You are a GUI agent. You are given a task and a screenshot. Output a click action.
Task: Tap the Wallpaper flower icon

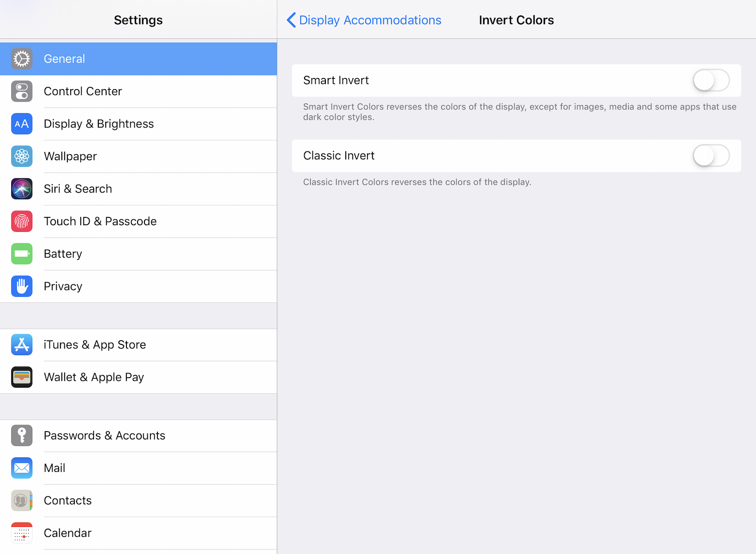point(22,156)
